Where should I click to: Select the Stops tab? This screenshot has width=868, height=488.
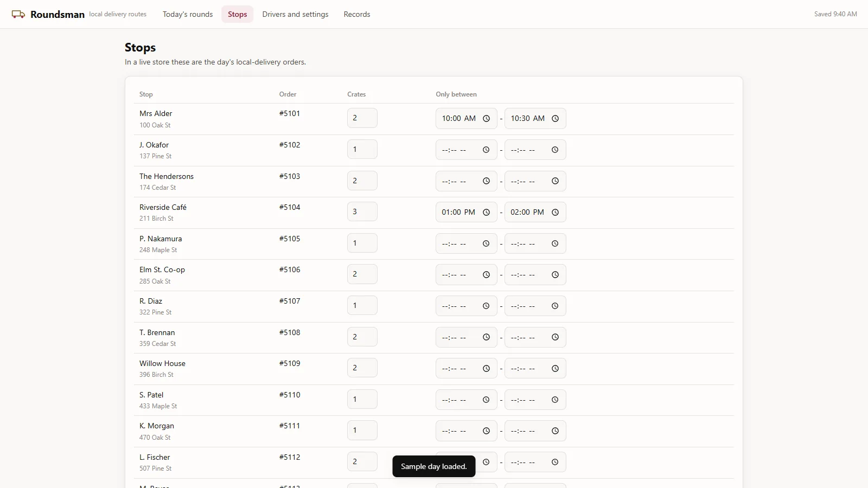pos(237,14)
